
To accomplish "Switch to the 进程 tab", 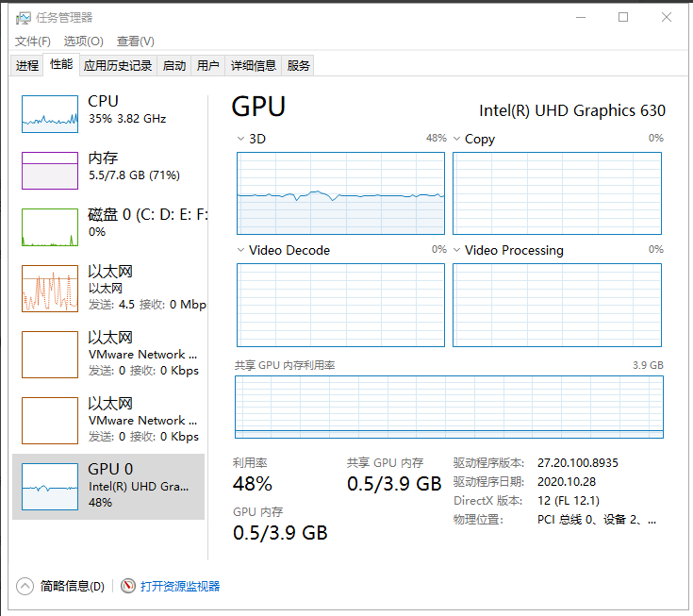I will (27, 65).
